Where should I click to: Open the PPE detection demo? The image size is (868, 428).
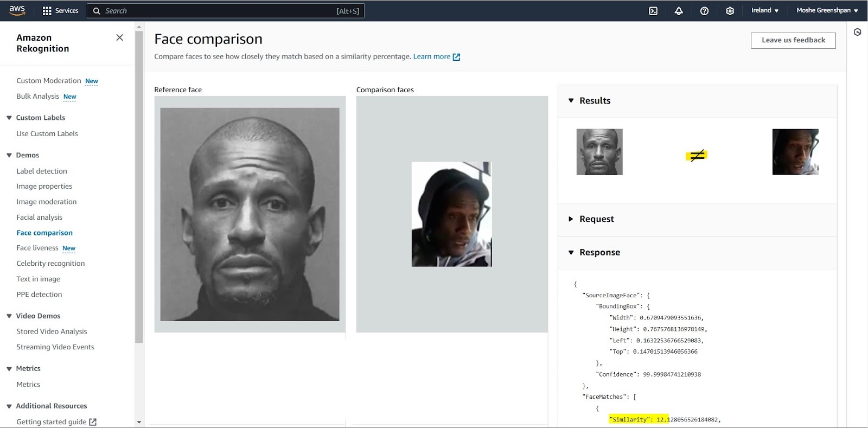(39, 295)
